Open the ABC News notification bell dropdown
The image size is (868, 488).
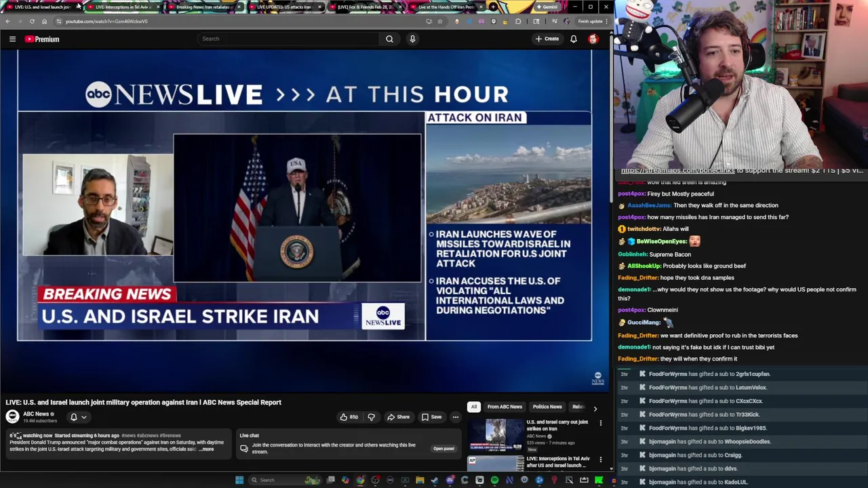point(79,417)
